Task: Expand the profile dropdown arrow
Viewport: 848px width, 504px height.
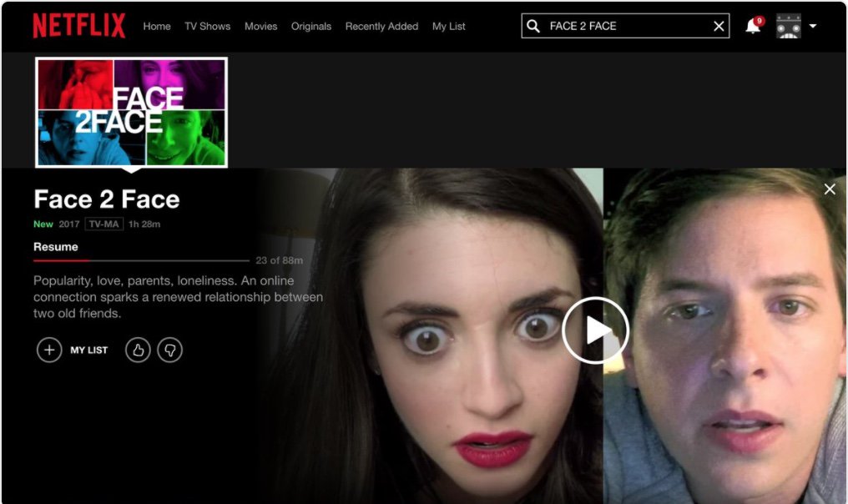Action: pyautogui.click(x=812, y=25)
